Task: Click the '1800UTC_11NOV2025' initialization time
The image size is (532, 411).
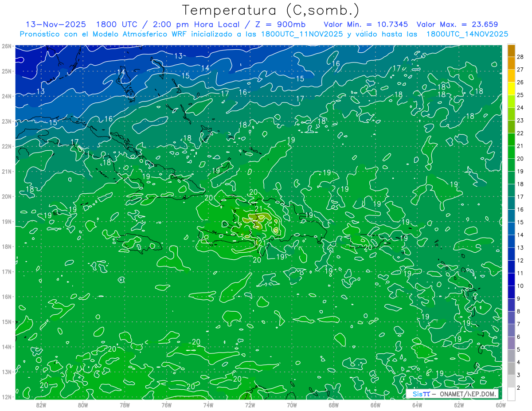Action: tap(302, 34)
